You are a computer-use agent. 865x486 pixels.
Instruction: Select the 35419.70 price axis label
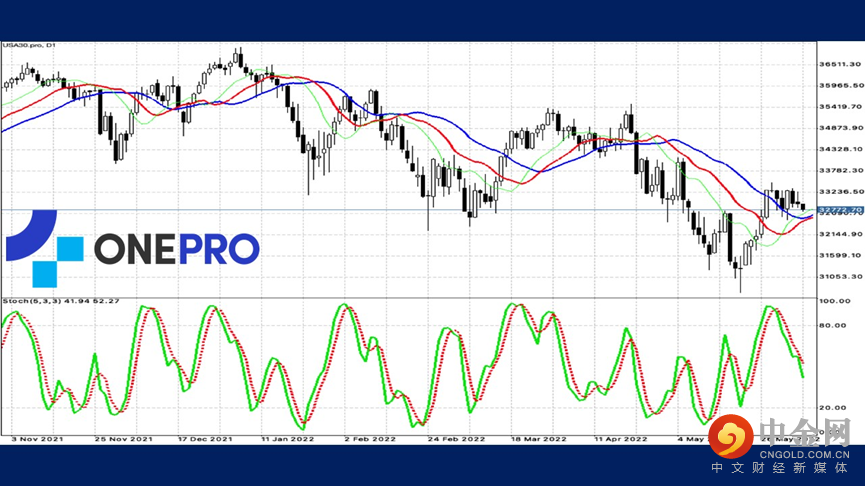(x=840, y=106)
